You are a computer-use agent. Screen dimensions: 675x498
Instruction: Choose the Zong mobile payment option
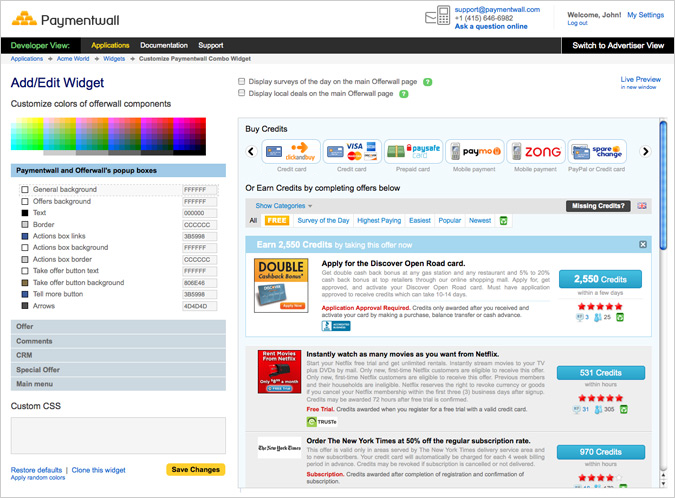click(x=536, y=152)
